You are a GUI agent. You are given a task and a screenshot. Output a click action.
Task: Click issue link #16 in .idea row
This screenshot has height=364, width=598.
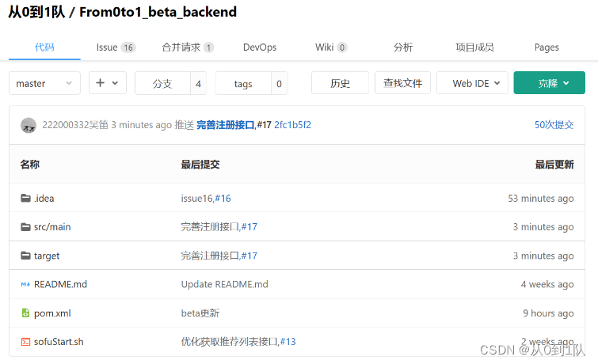223,198
